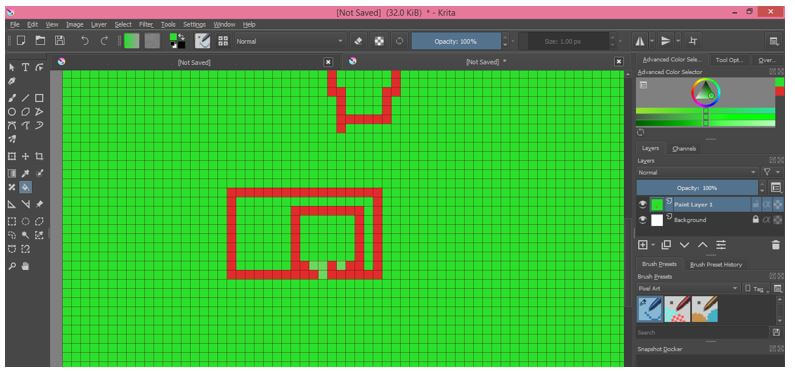The image size is (795, 371).
Task: Delete the selected layer with trash icon
Action: (x=776, y=245)
